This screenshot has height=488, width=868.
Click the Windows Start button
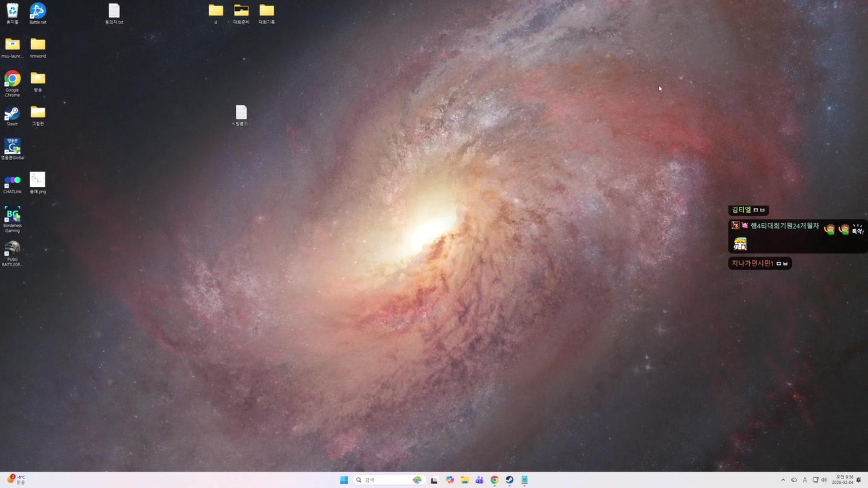(x=344, y=480)
